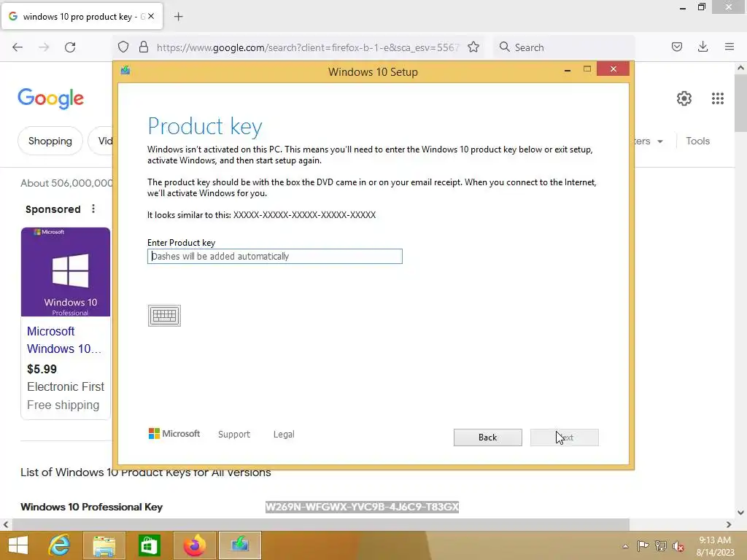Image resolution: width=747 pixels, height=560 pixels.
Task: Select the Shopping filter chip
Action: 50,141
